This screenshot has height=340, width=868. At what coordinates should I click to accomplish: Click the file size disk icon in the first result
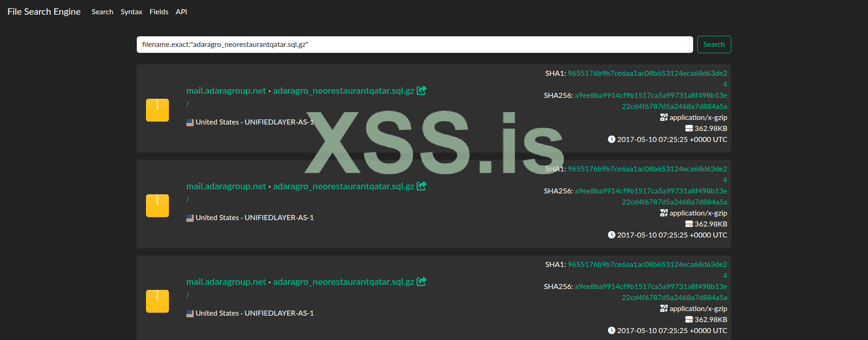tap(689, 129)
